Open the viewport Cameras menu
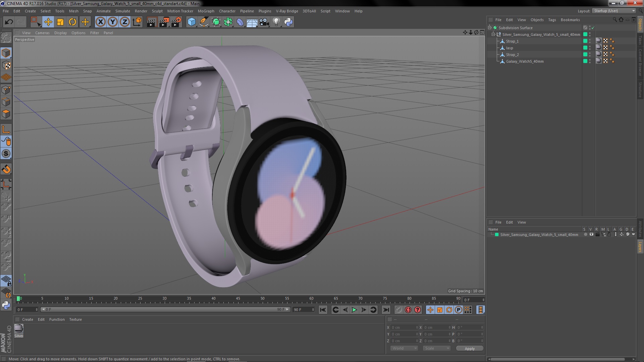644x362 pixels. (x=42, y=33)
